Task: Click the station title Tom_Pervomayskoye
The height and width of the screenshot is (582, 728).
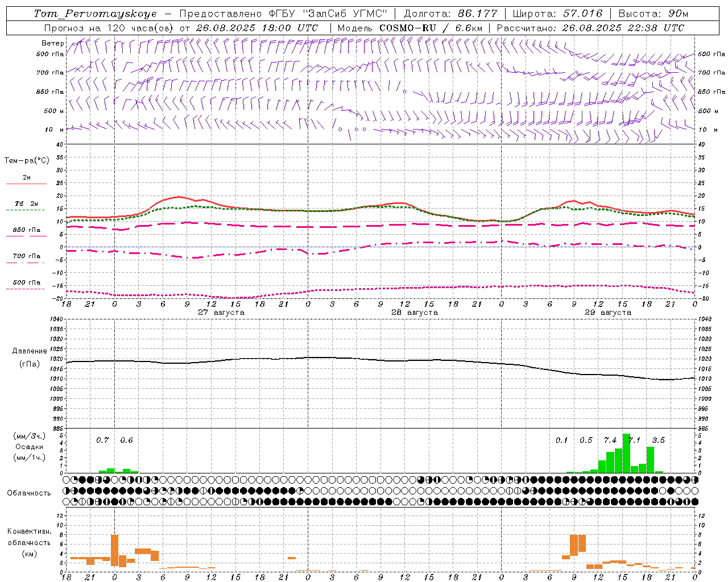Action: (95, 14)
